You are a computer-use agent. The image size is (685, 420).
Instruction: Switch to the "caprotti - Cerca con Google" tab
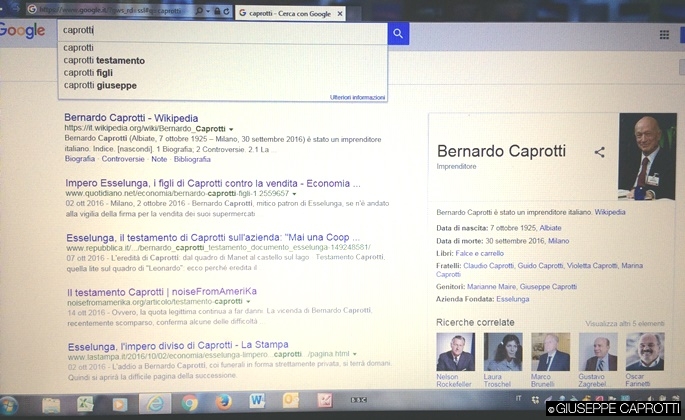click(x=291, y=12)
